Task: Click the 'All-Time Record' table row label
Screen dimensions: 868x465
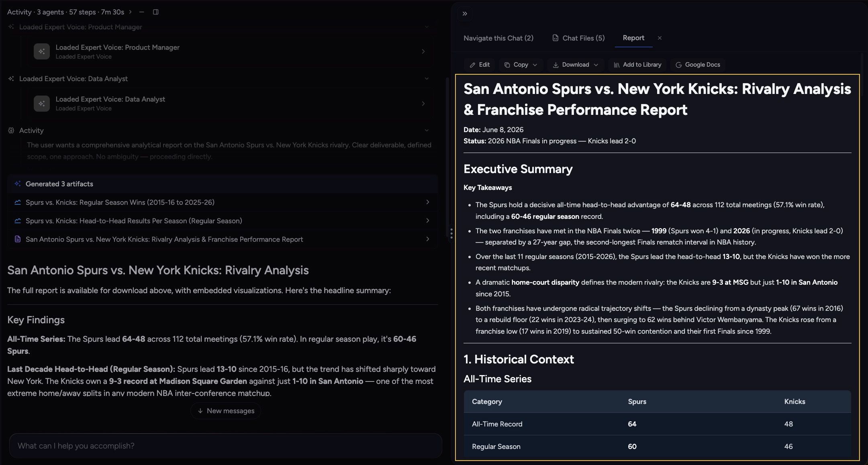Action: (497, 424)
